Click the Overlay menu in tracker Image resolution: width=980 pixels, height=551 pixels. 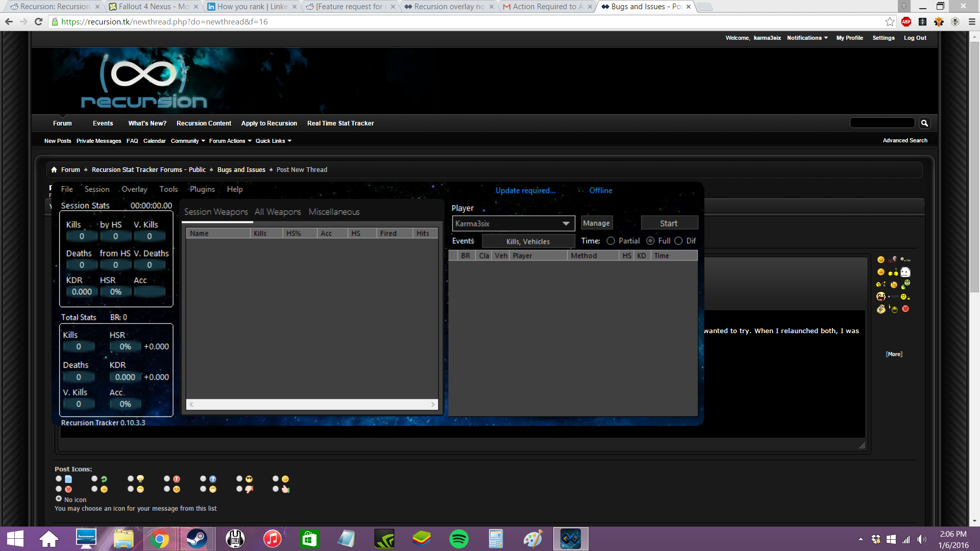(135, 189)
